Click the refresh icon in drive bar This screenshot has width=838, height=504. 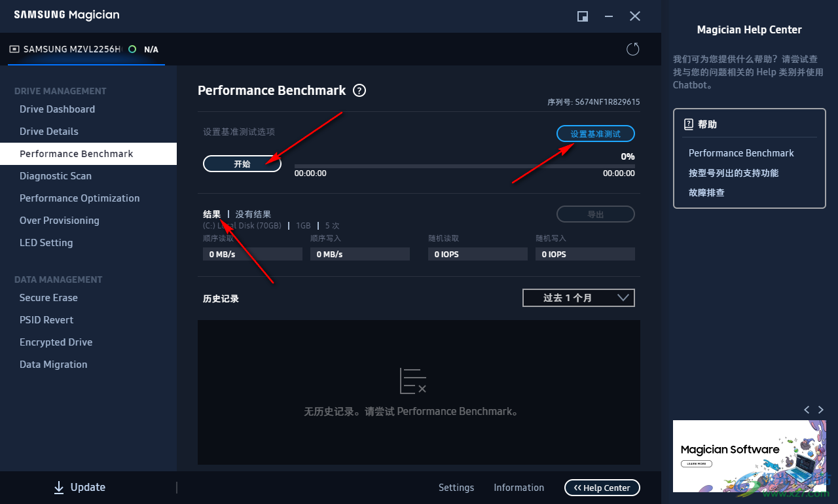point(632,49)
